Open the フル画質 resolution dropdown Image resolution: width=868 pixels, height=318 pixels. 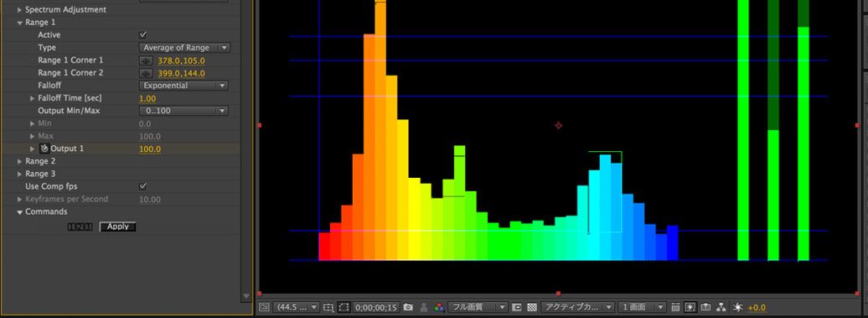478,307
